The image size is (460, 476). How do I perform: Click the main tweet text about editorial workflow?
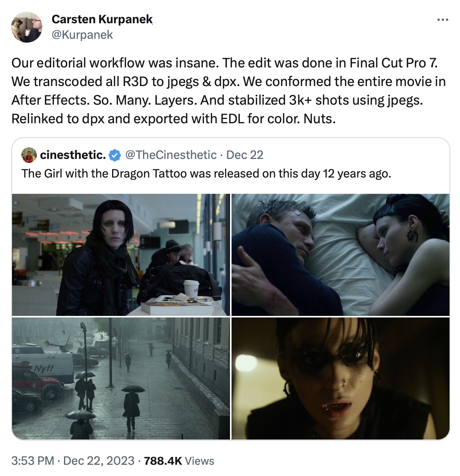[229, 91]
